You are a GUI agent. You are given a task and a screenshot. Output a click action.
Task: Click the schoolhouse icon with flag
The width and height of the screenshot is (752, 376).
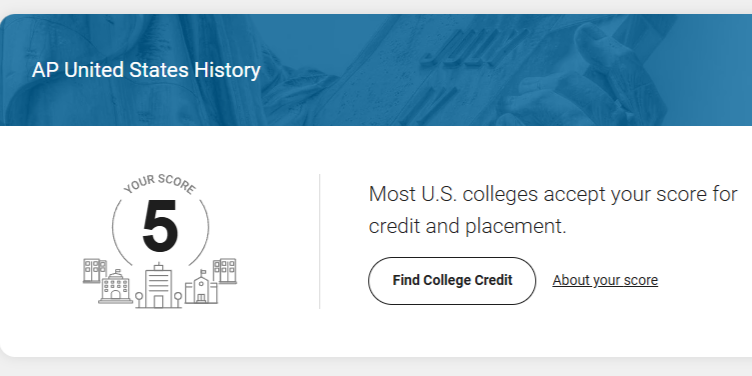pyautogui.click(x=201, y=287)
